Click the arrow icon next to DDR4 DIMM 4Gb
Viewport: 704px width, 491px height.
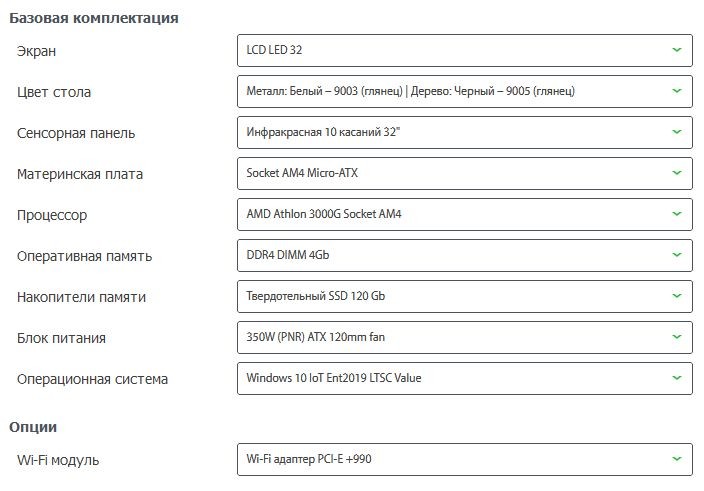[x=677, y=255]
